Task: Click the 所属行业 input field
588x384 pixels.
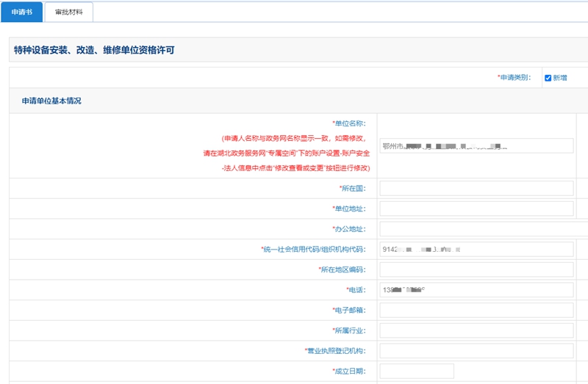Action: tap(476, 330)
